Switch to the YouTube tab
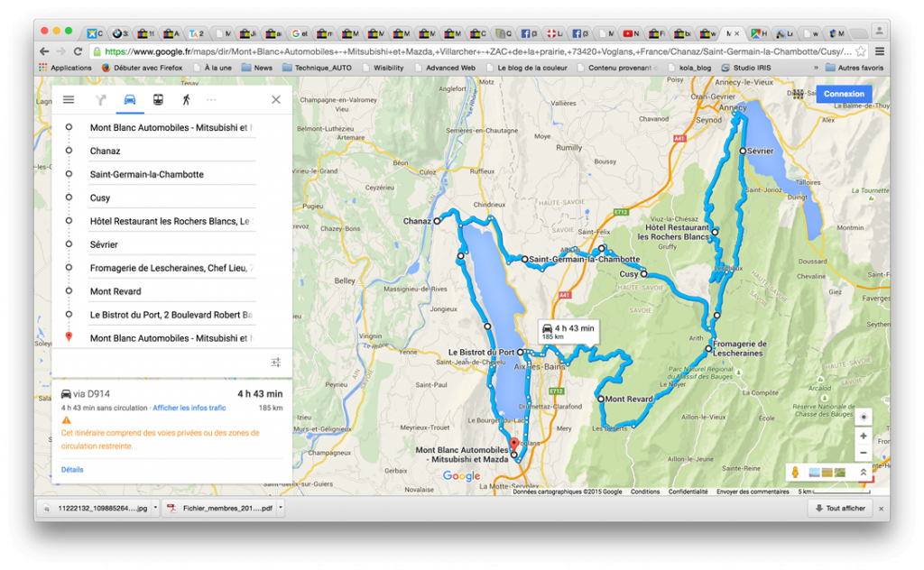The height and width of the screenshot is (570, 924). [x=631, y=33]
